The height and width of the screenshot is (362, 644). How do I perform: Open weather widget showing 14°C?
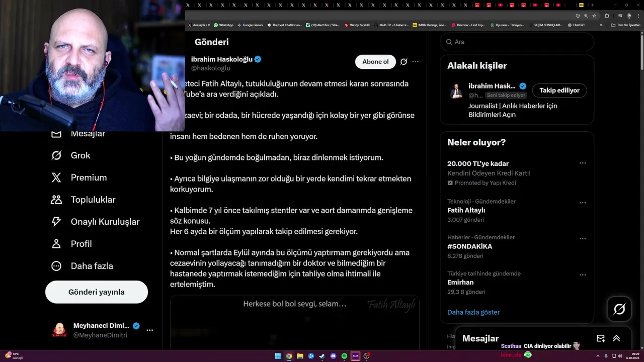tap(14, 356)
